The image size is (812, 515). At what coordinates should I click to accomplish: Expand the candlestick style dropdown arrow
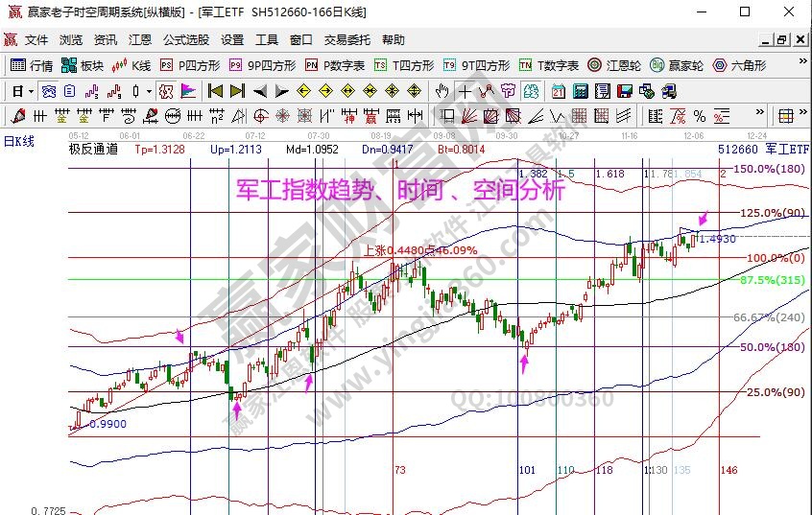tap(148, 91)
